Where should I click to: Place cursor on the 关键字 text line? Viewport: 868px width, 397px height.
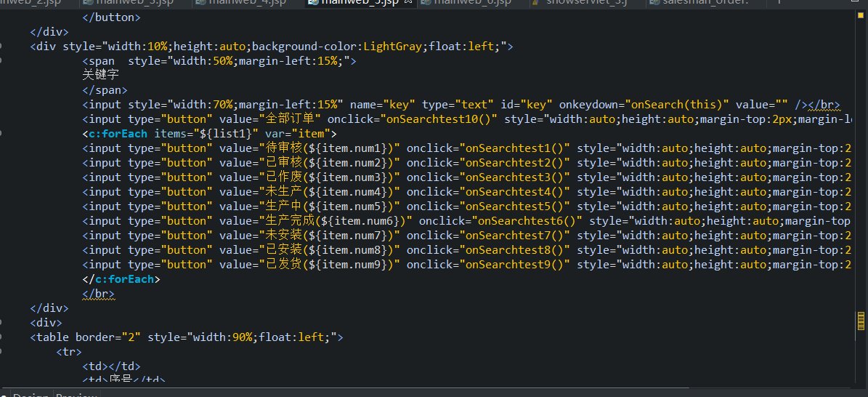[101, 75]
